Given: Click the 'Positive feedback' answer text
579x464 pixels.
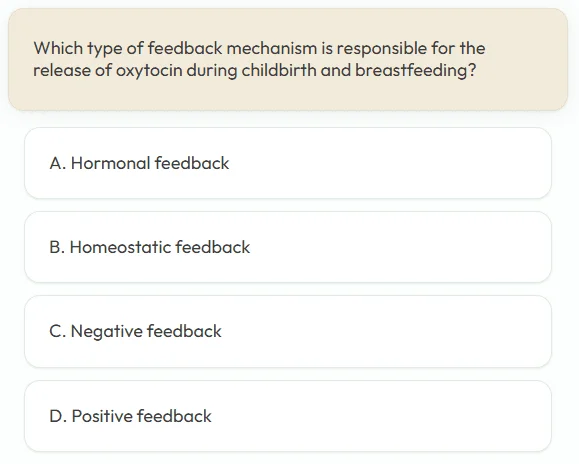Looking at the screenshot, I should (141, 416).
